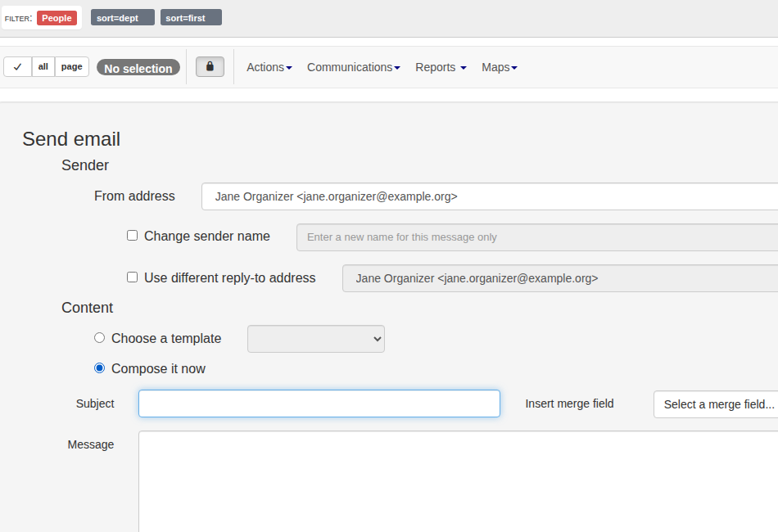This screenshot has height=532, width=778.
Task: Click the checkmark selection icon
Action: tap(17, 66)
